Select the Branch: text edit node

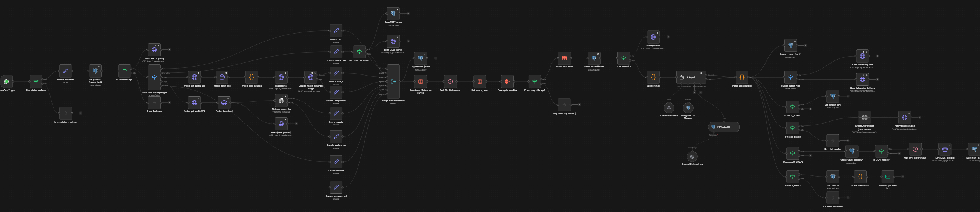336,31
